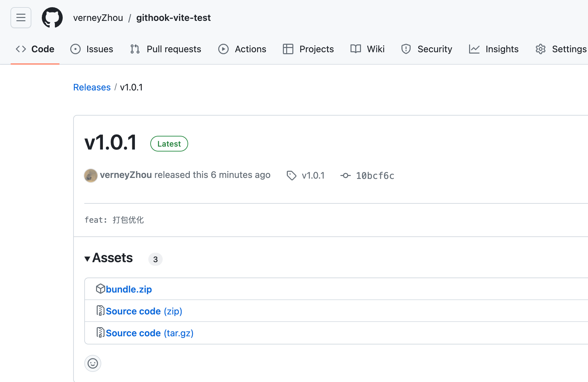Open the verneyZhou owner profile link
This screenshot has height=382, width=588.
(x=98, y=18)
